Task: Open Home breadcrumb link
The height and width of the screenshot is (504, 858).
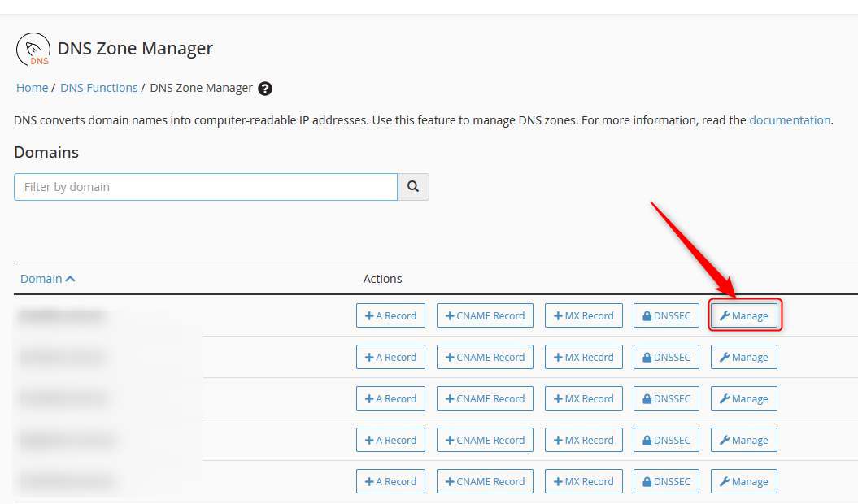Action: [32, 88]
